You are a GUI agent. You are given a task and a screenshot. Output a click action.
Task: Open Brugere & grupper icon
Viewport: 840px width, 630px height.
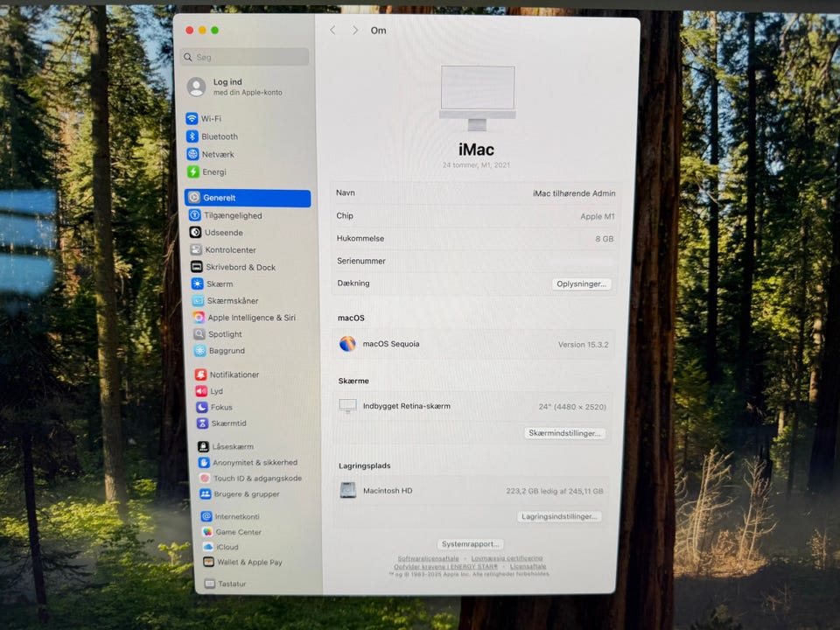pos(205,493)
